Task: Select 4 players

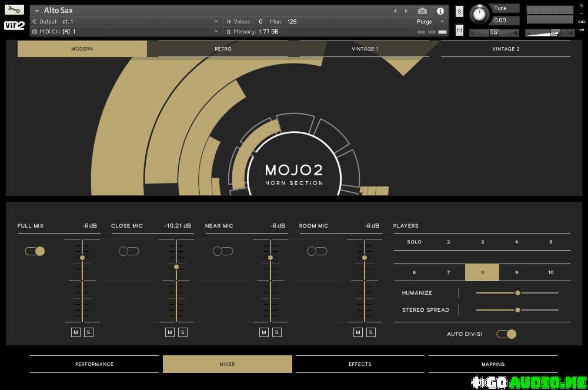Action: (517, 242)
